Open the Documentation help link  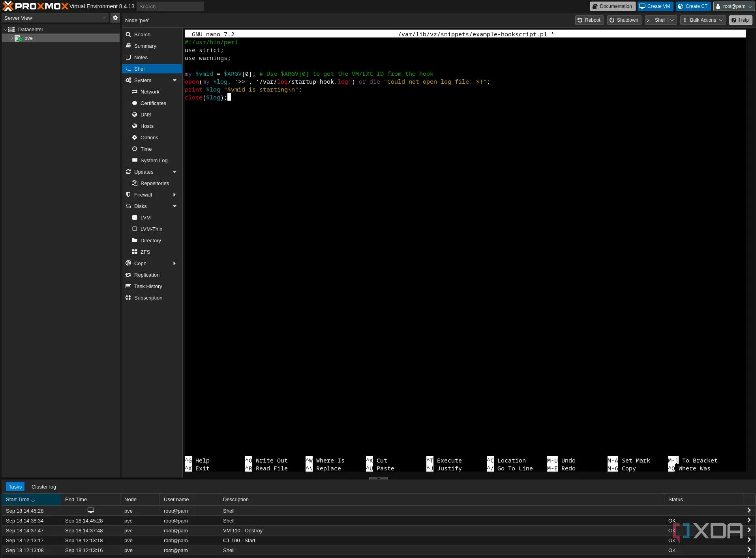(x=612, y=6)
